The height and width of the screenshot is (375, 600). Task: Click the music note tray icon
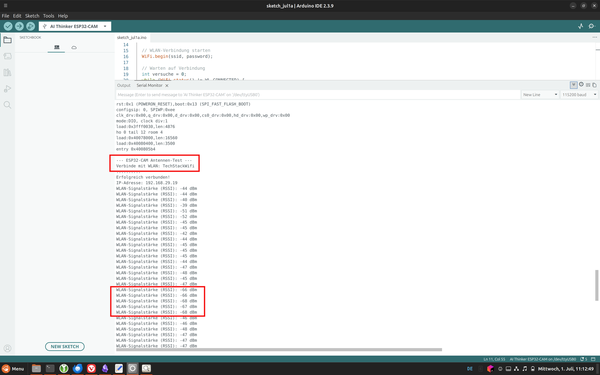coord(525,368)
